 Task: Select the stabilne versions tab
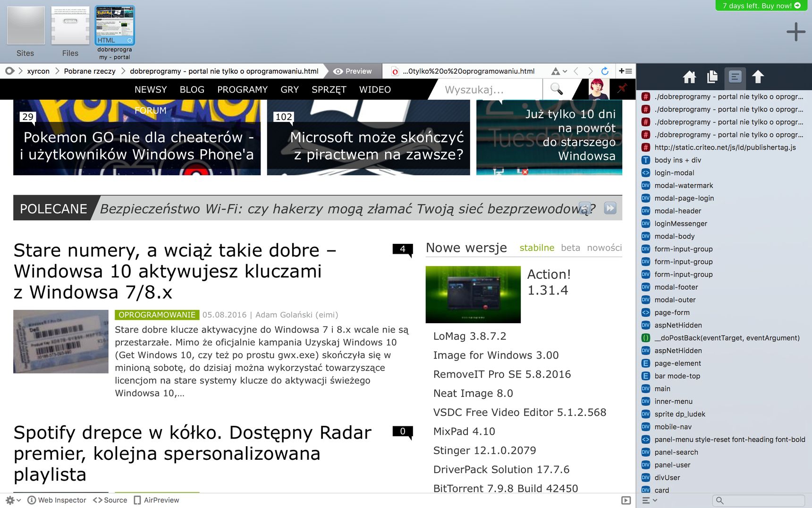[537, 248]
